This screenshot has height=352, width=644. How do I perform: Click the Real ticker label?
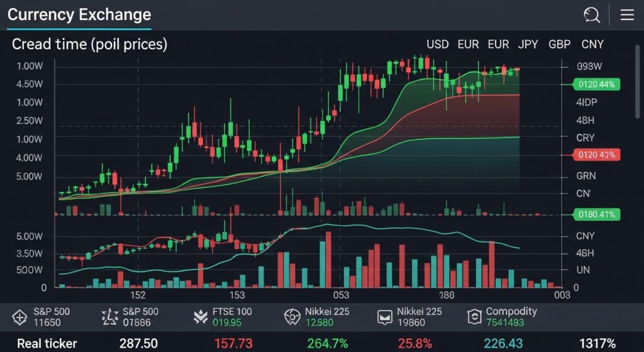[x=47, y=343]
